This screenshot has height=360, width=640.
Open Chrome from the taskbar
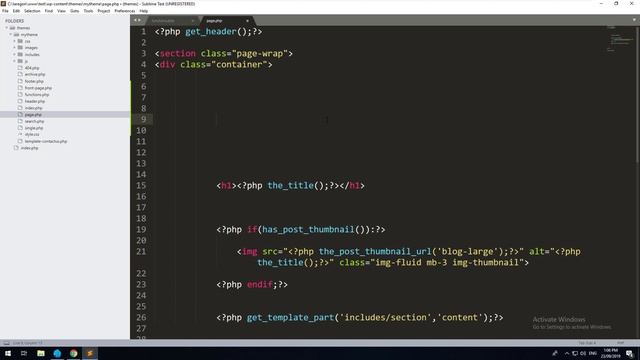pyautogui.click(x=73, y=353)
